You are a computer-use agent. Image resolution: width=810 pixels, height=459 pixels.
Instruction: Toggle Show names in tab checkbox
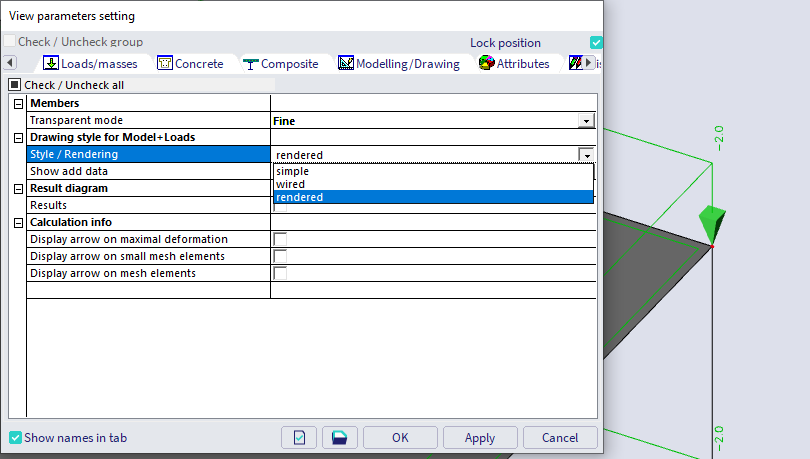15,438
